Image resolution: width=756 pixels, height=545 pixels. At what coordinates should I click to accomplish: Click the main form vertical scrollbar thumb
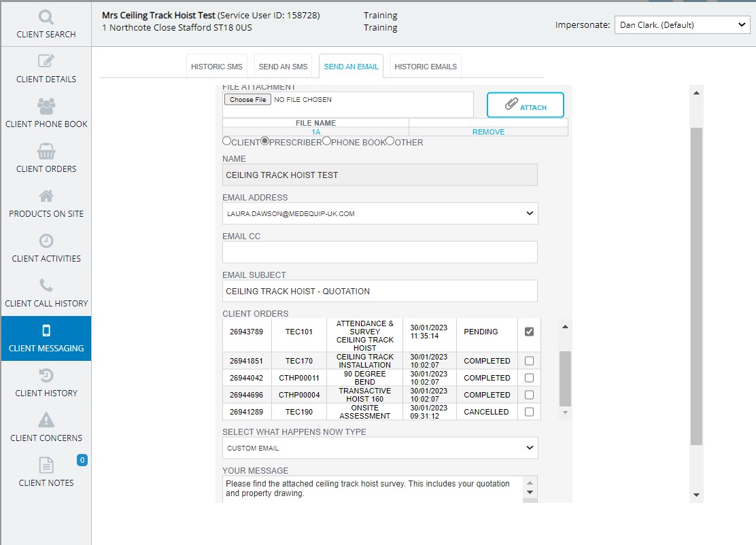click(x=696, y=286)
